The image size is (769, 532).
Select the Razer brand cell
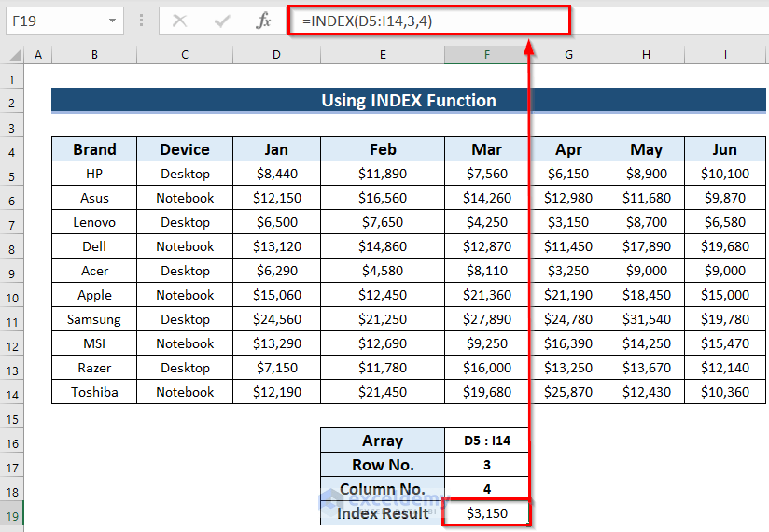(94, 368)
